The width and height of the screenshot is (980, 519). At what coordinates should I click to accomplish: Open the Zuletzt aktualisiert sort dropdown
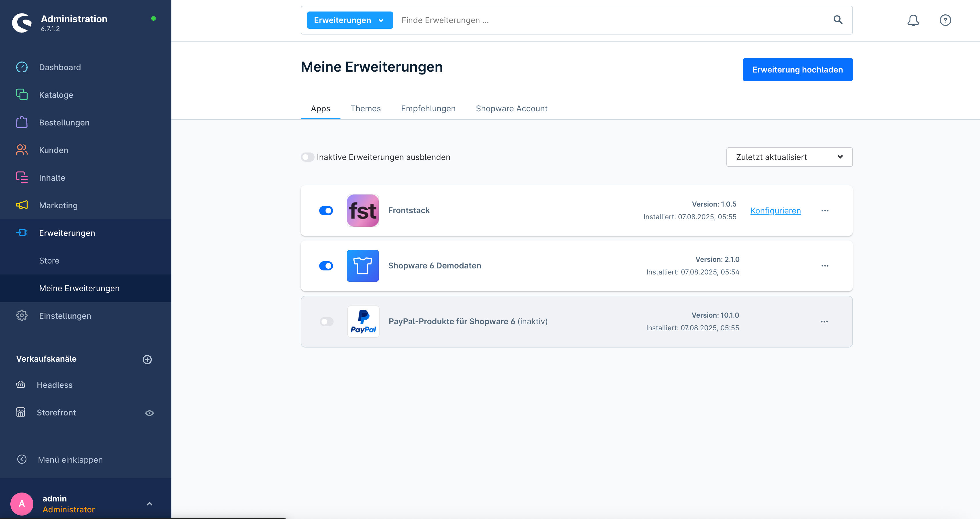(789, 157)
